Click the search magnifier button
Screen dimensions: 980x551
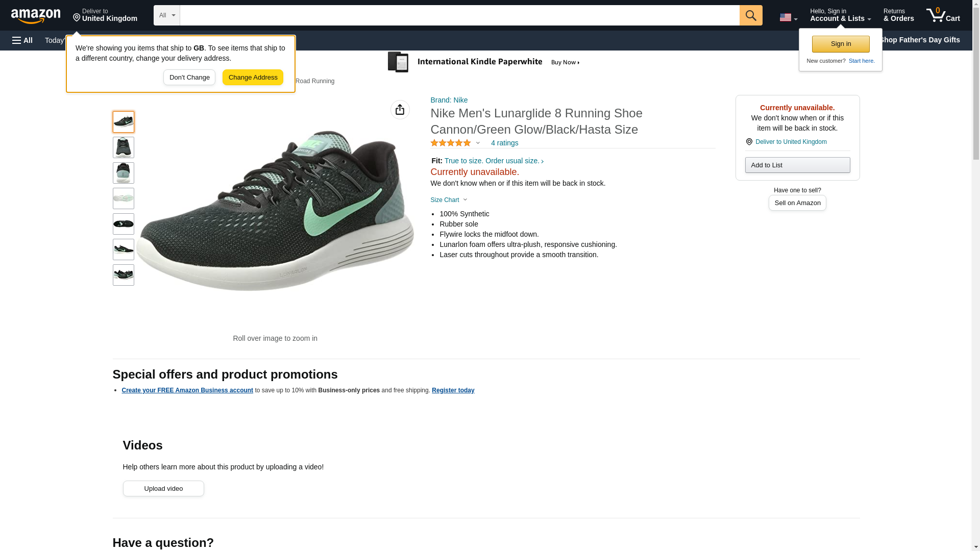[750, 15]
